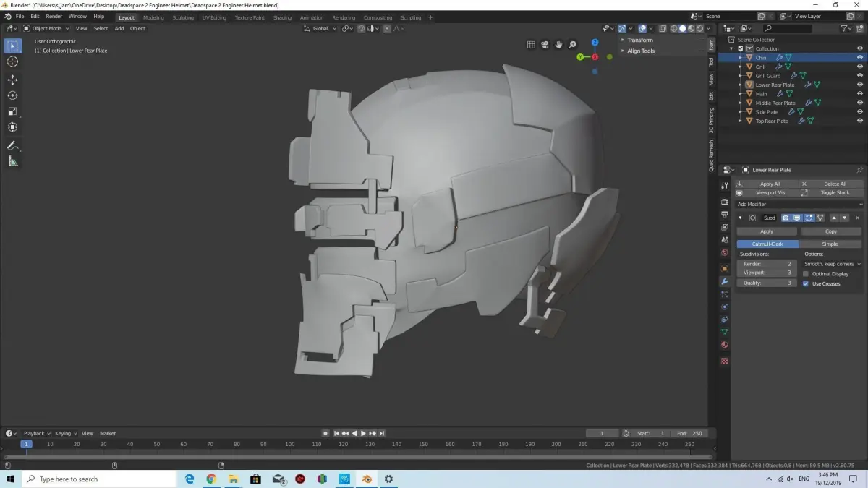Toggle modifier render visibility camera icon
The image size is (868, 488).
[786, 218]
